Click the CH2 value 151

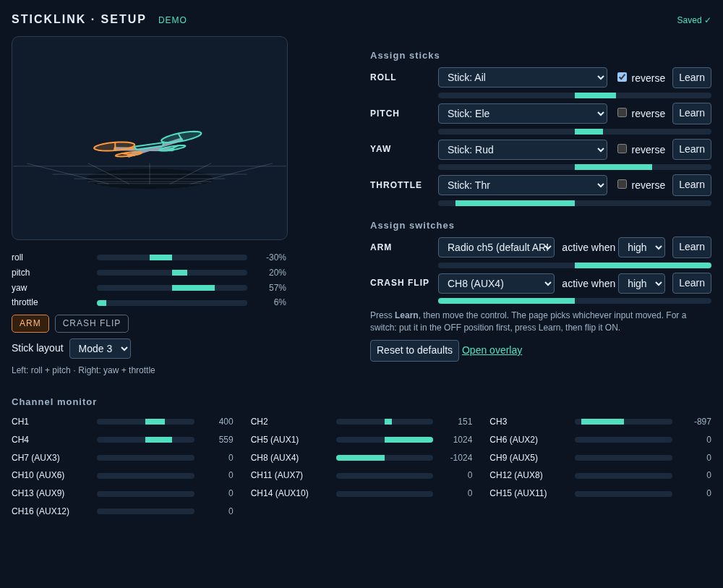[465, 422]
